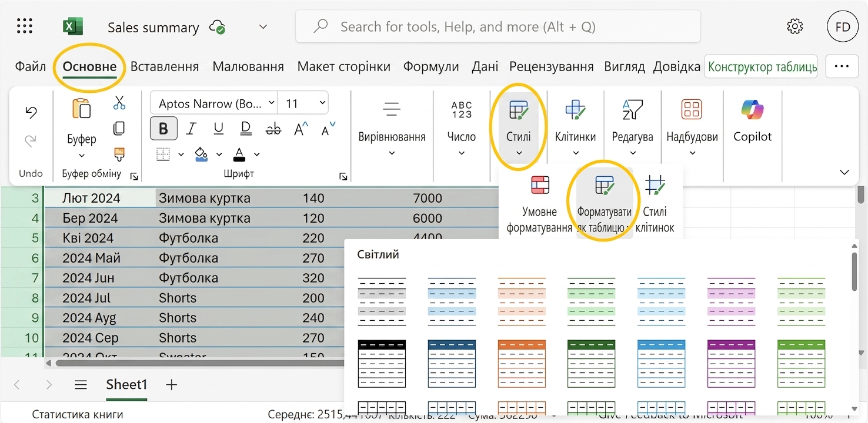The image size is (868, 423).
Task: Toggle Bold formatting
Action: coord(163,129)
